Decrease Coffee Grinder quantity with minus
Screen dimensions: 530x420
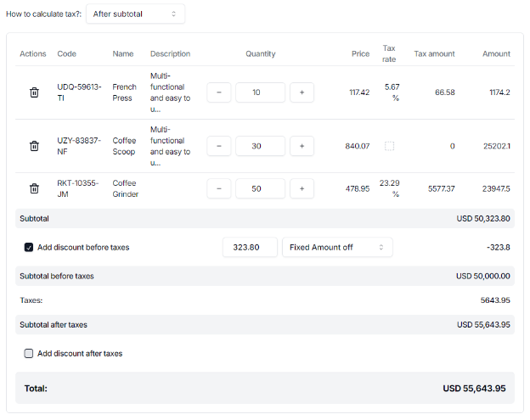click(218, 188)
